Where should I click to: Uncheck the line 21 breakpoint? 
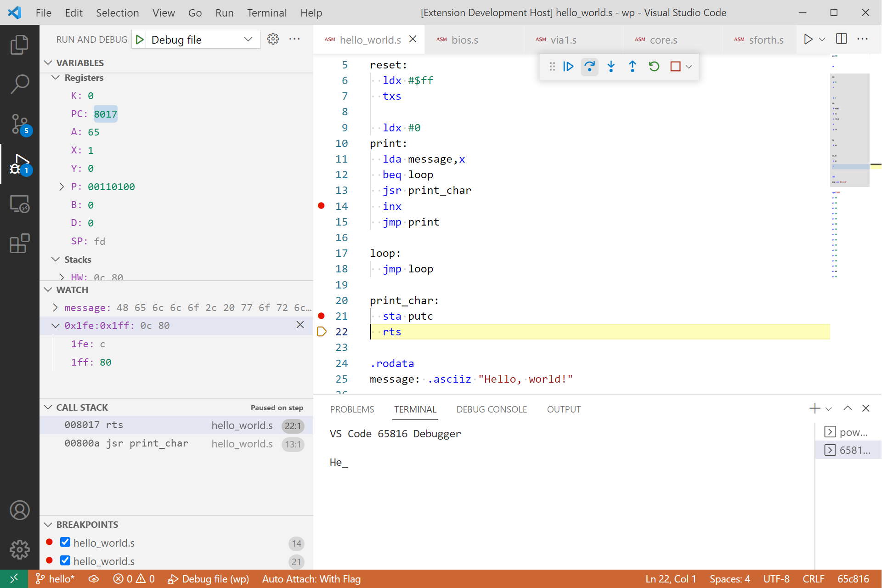coord(65,561)
